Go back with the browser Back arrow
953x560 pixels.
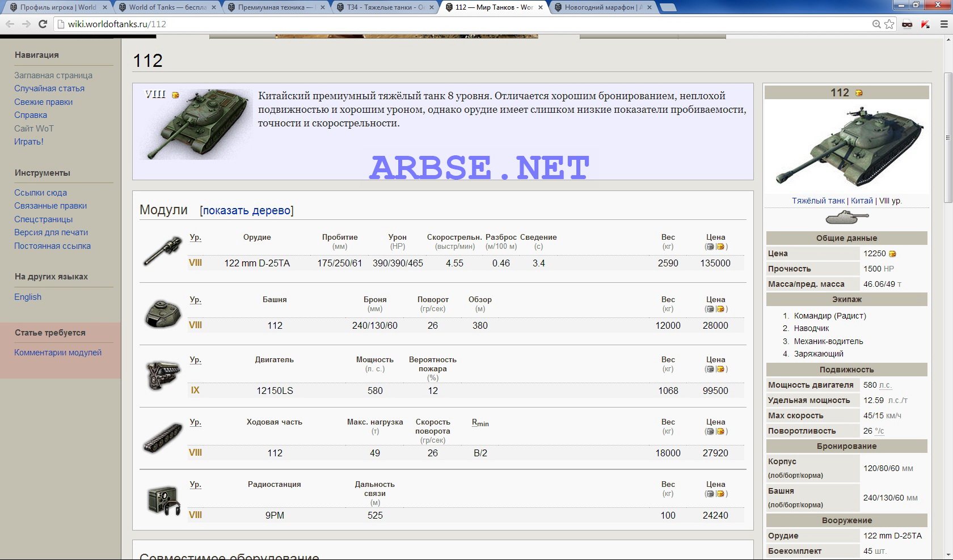(x=10, y=24)
